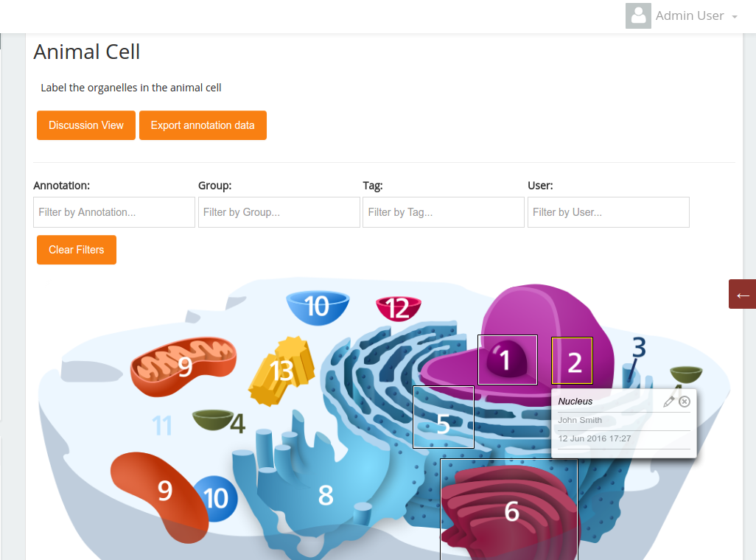Focus the Filter by Annotation field

pyautogui.click(x=113, y=212)
